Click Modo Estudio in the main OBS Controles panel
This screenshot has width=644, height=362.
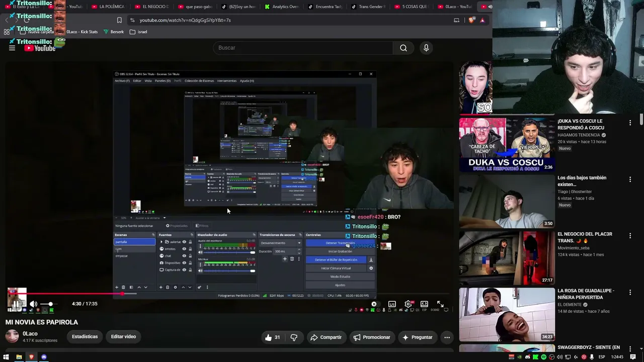(340, 277)
